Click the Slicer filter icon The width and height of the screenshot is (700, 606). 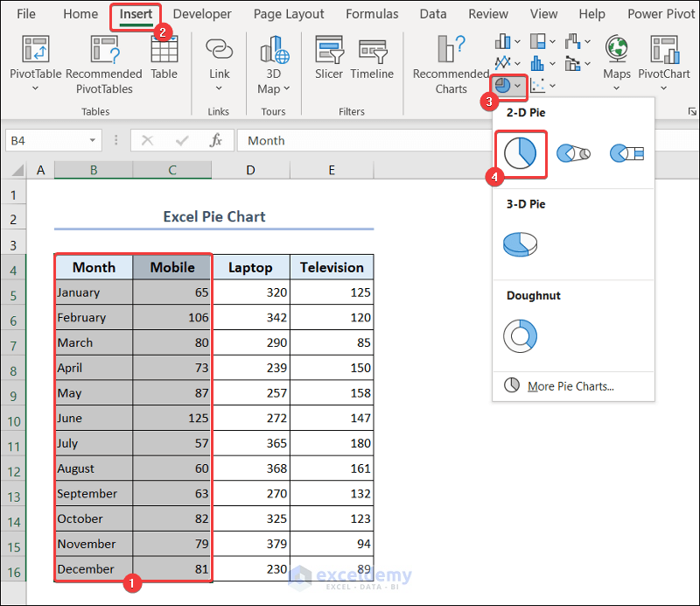[x=329, y=53]
